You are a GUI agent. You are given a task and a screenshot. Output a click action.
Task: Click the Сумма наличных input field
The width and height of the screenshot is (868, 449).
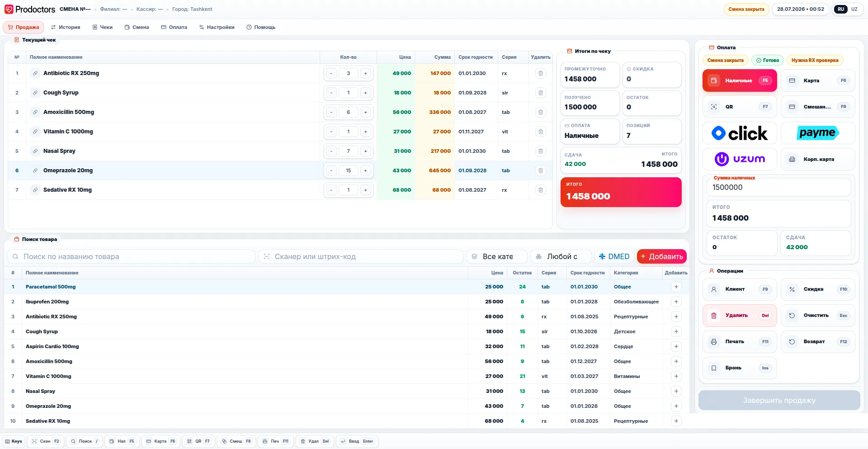click(778, 187)
